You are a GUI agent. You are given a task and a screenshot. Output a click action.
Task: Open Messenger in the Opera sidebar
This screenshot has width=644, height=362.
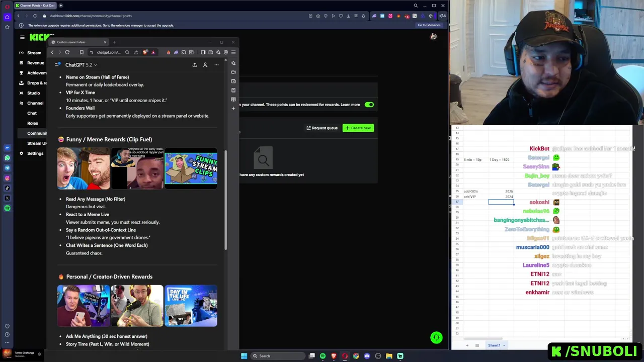point(7,148)
